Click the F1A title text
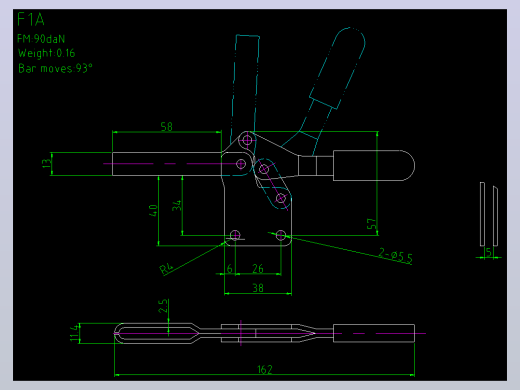Image resolution: width=520 pixels, height=390 pixels. 31,19
